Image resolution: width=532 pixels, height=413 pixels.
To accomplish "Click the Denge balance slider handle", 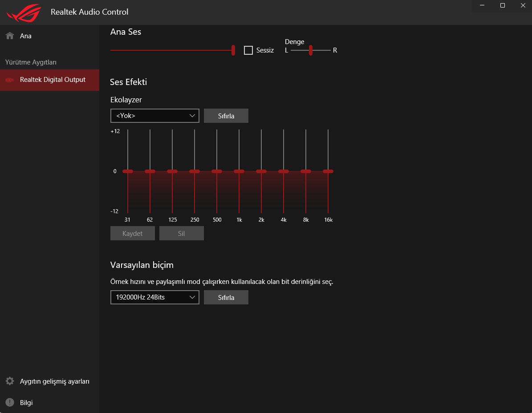I will [x=310, y=50].
